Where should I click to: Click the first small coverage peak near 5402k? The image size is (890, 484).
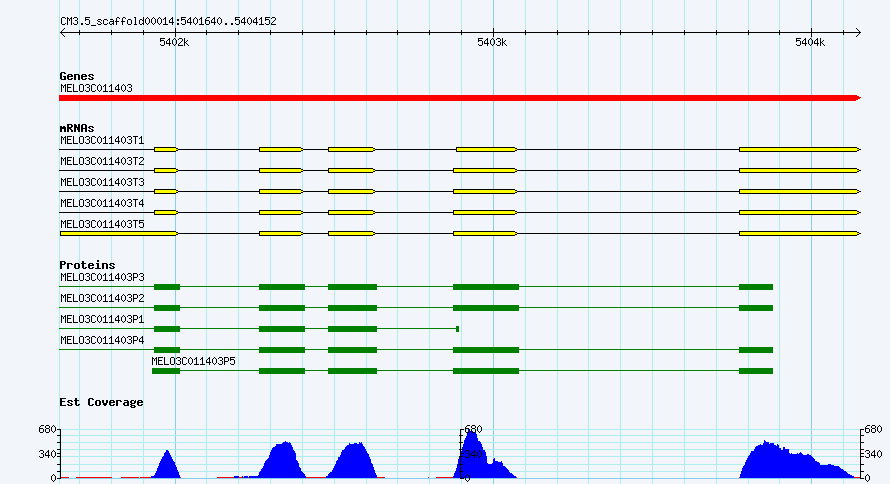point(167,465)
